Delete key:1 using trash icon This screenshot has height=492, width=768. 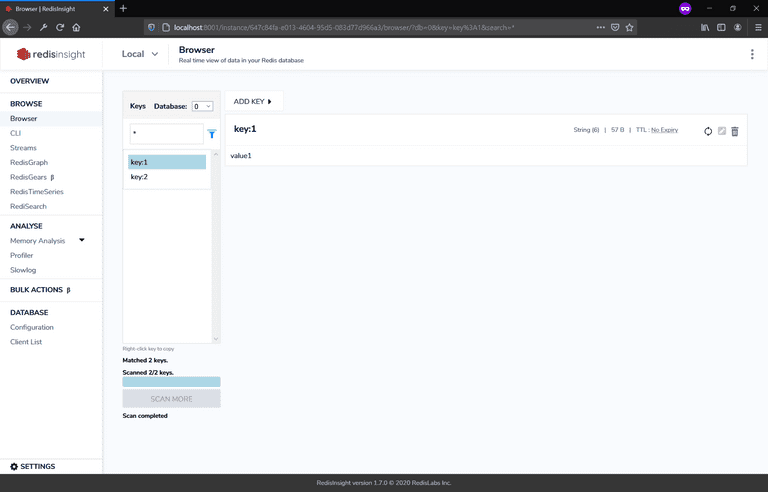click(x=735, y=131)
